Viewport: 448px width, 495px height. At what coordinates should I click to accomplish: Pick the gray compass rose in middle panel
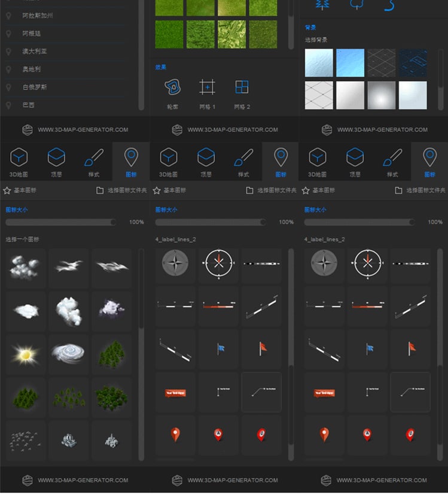(175, 263)
